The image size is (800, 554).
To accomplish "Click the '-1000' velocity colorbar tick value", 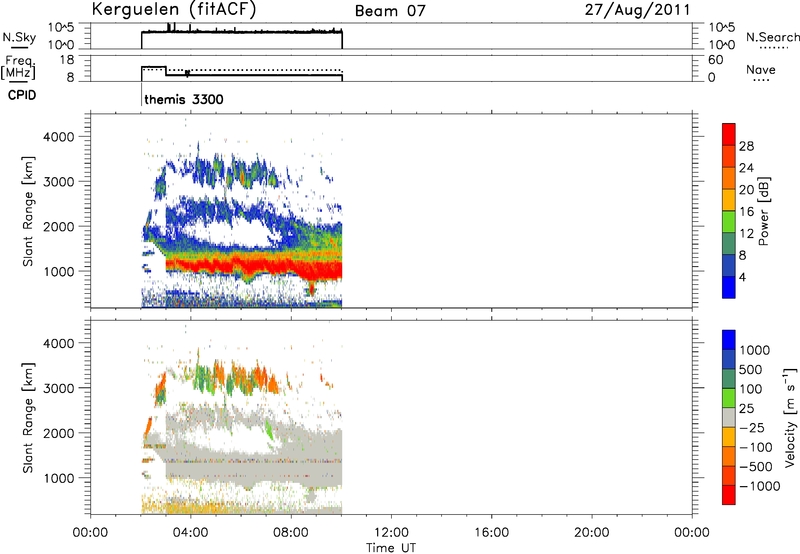I will click(x=759, y=486).
